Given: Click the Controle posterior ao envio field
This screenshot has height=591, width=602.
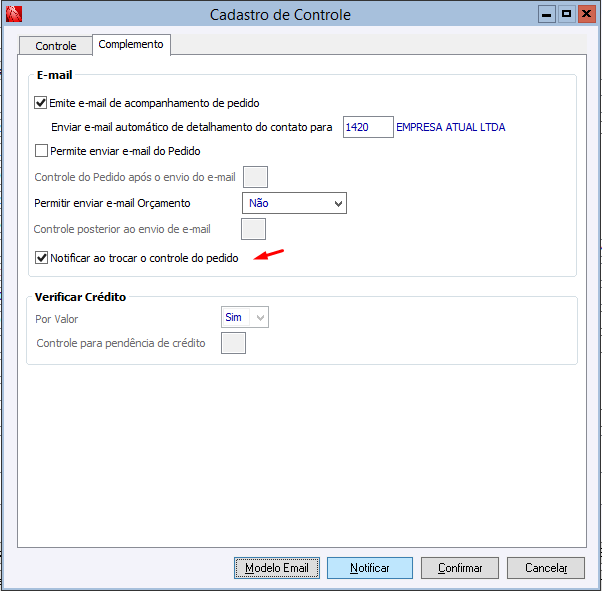Looking at the screenshot, I should tap(254, 229).
